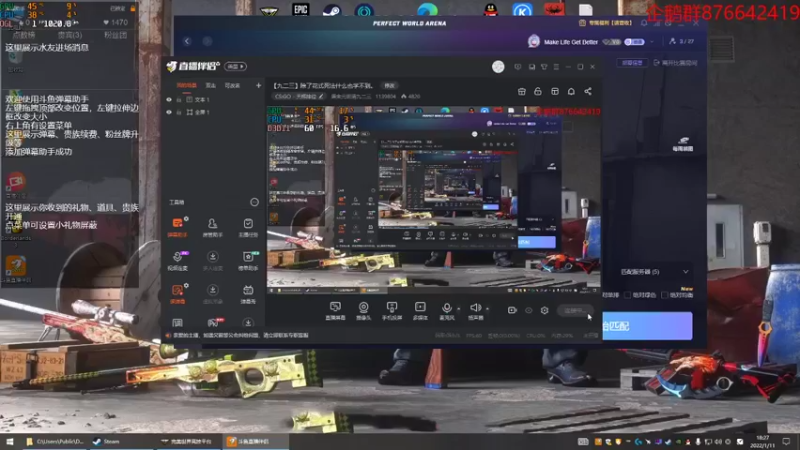Tick the checkbox marked New
800x450 pixels.
click(664, 295)
